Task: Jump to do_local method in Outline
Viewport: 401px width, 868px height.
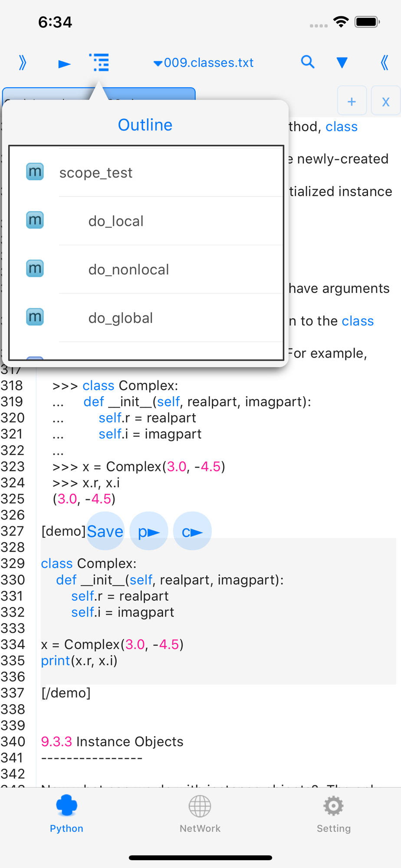Action: 146,221
